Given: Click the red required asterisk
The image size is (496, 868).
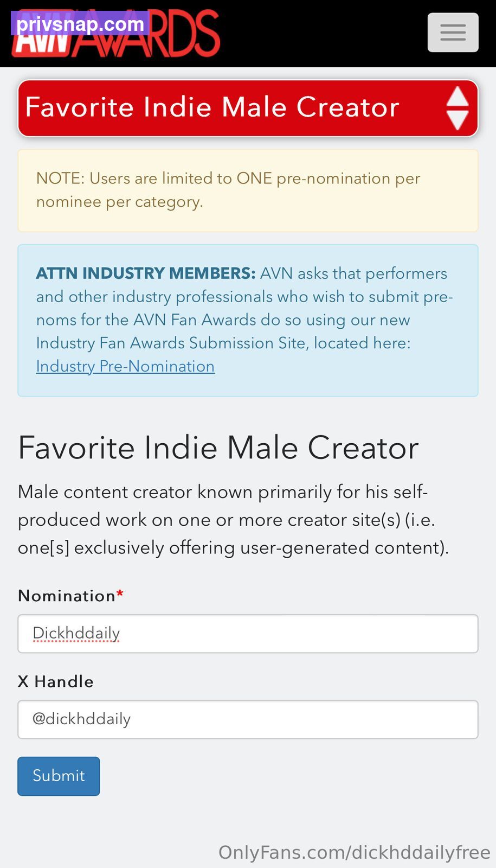Looking at the screenshot, I should (x=120, y=594).
